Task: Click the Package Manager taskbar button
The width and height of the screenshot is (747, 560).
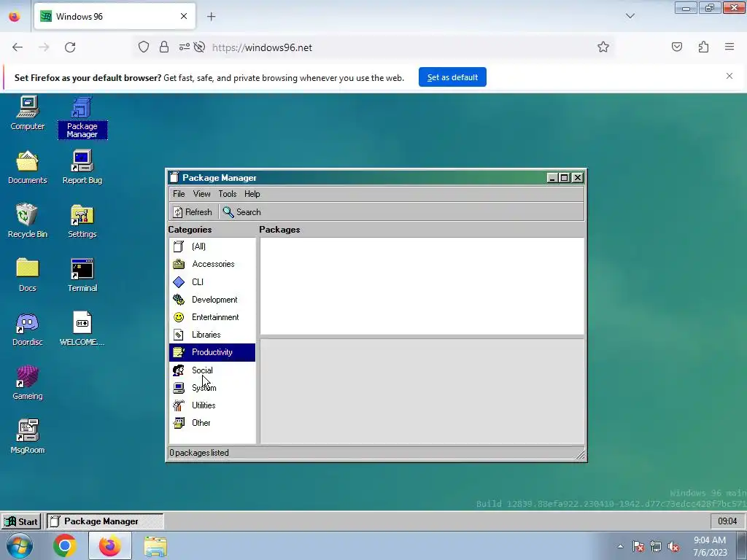Action: coord(105,521)
